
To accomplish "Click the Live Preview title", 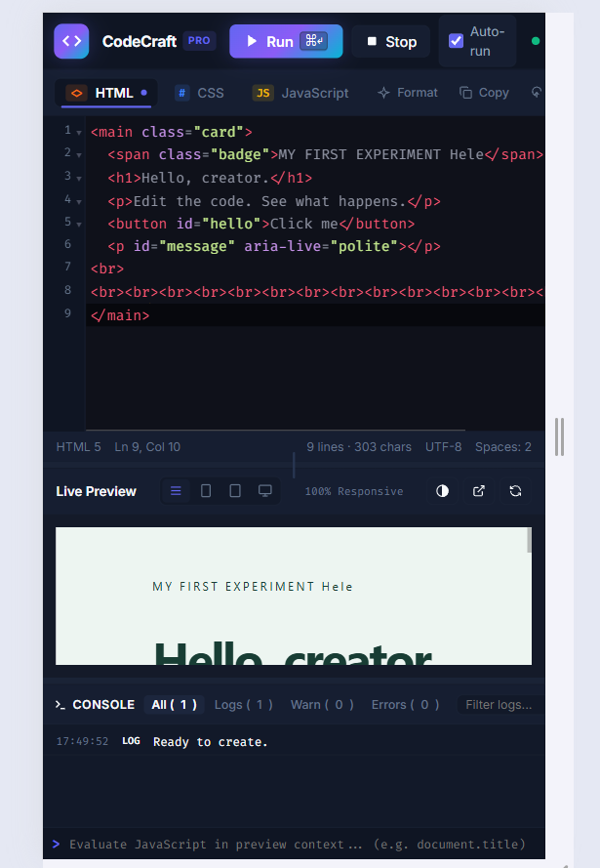I will (97, 491).
